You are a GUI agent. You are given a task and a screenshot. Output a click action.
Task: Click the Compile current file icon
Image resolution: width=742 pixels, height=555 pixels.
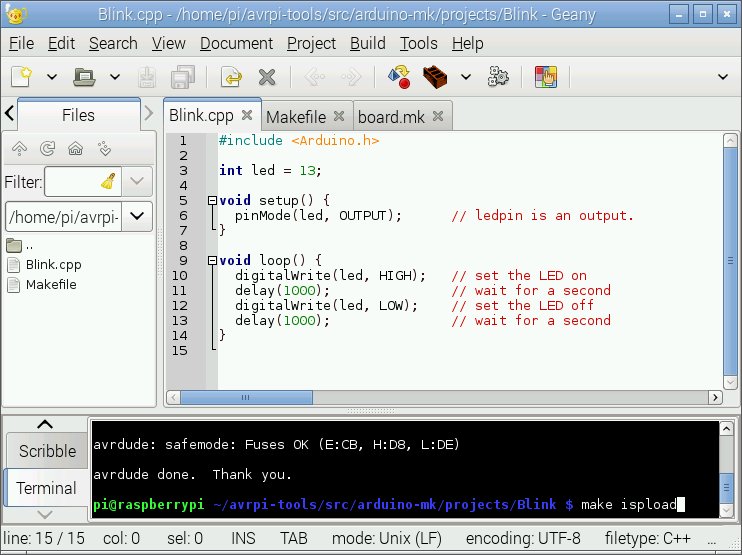click(x=398, y=76)
